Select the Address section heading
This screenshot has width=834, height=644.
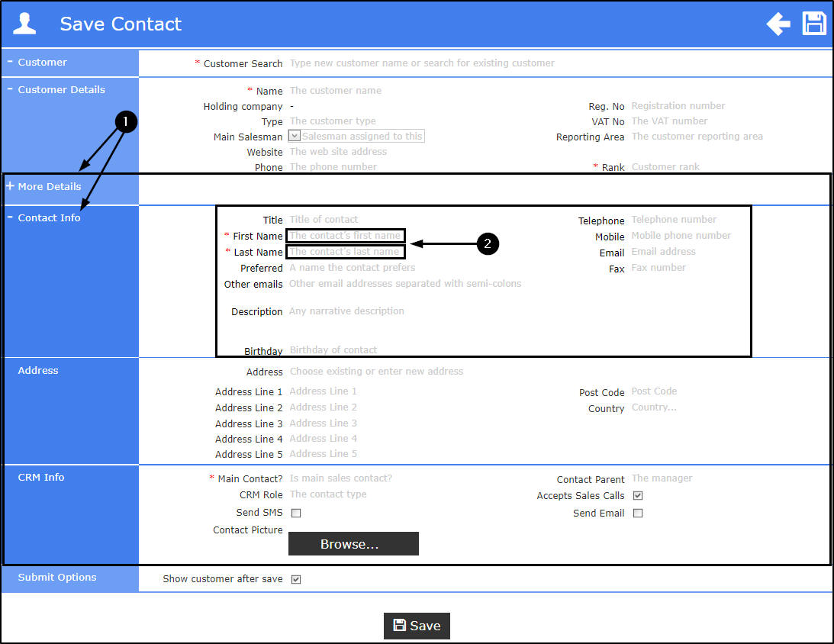pyautogui.click(x=37, y=370)
